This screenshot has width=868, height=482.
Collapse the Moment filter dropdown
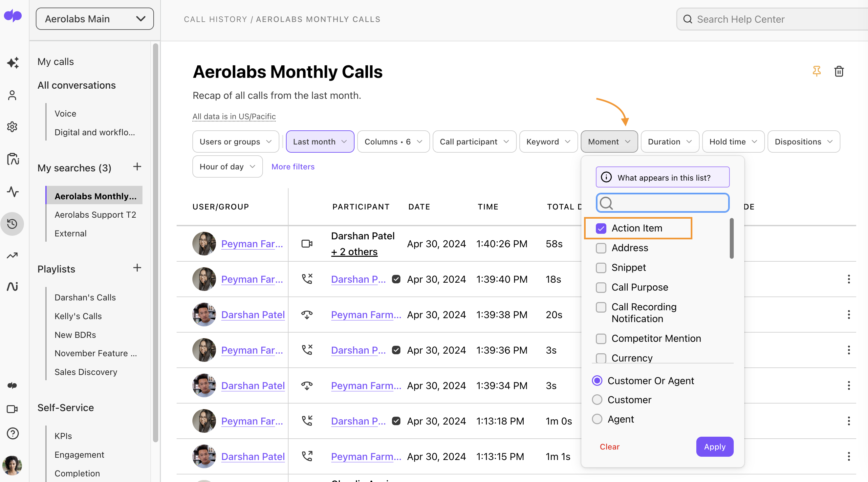(x=609, y=142)
